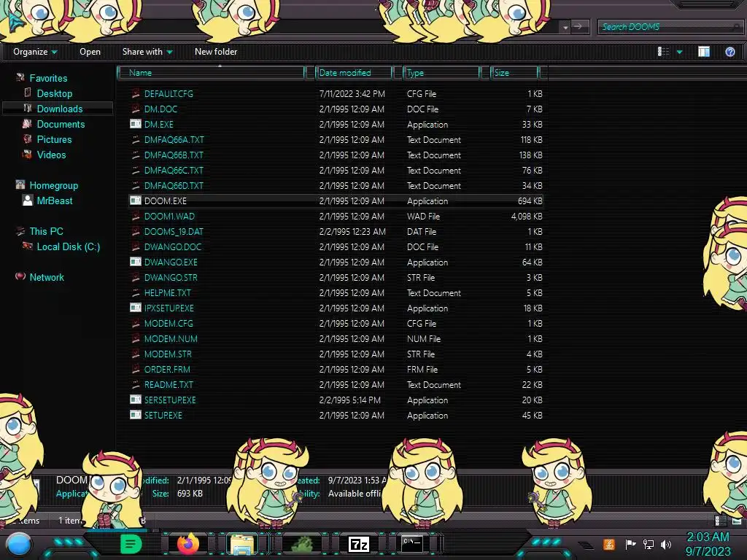This screenshot has height=560, width=747.
Task: Click the MrBeast user icon
Action: pyautogui.click(x=28, y=200)
